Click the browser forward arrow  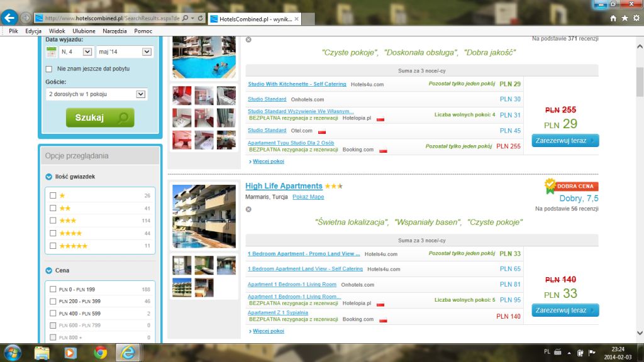click(25, 18)
